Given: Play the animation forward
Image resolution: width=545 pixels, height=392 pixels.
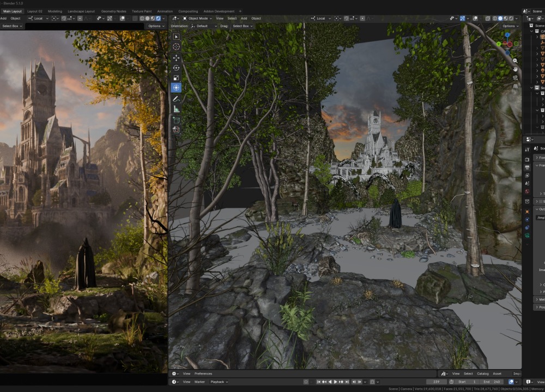Looking at the screenshot, I should point(335,382).
